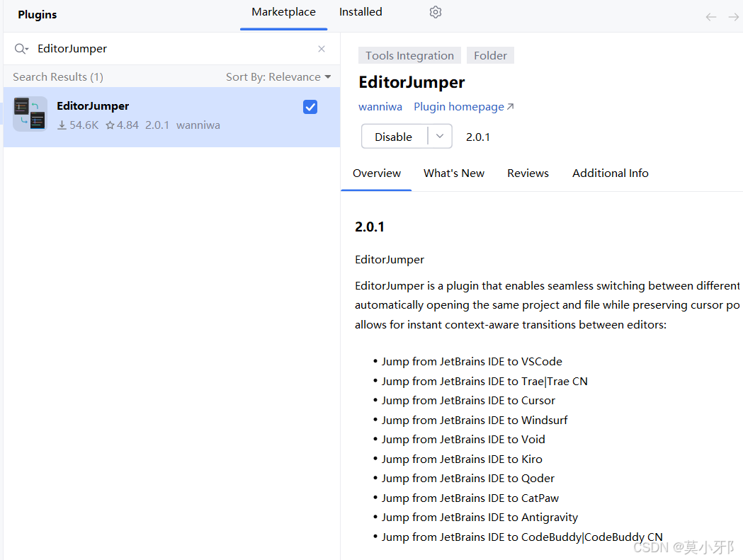Click the Search Results (1) label
The image size is (743, 560).
click(x=58, y=76)
